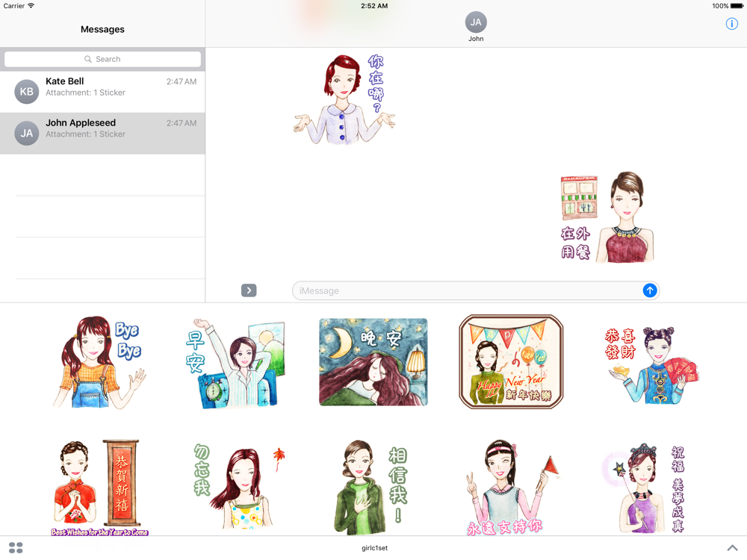The image size is (747, 560).
Task: Tap the 2:52 AM clock
Action: (374, 6)
